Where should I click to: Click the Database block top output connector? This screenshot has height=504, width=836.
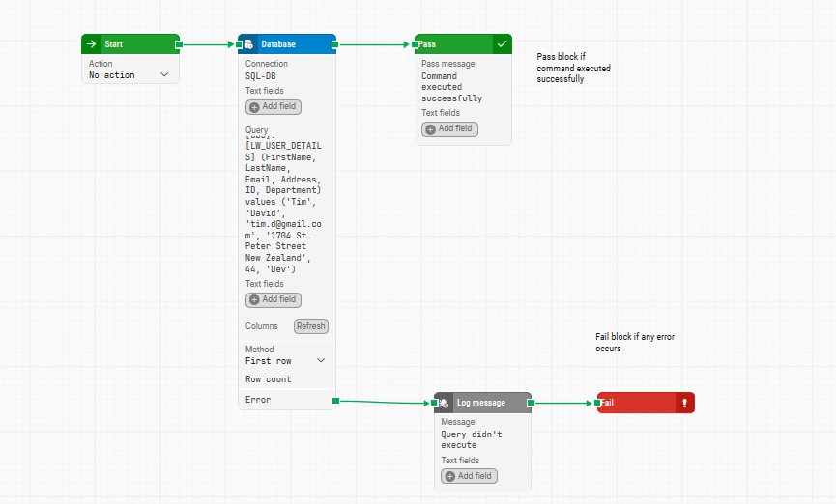coord(334,44)
